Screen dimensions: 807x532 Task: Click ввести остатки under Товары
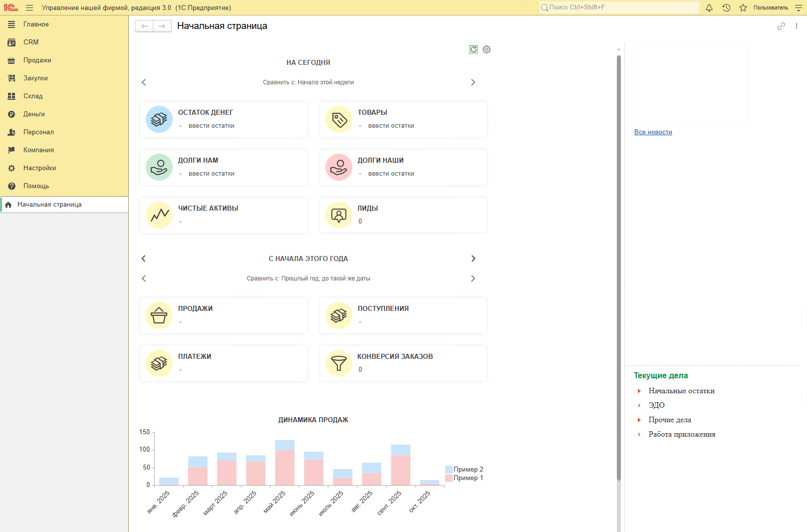(x=391, y=126)
